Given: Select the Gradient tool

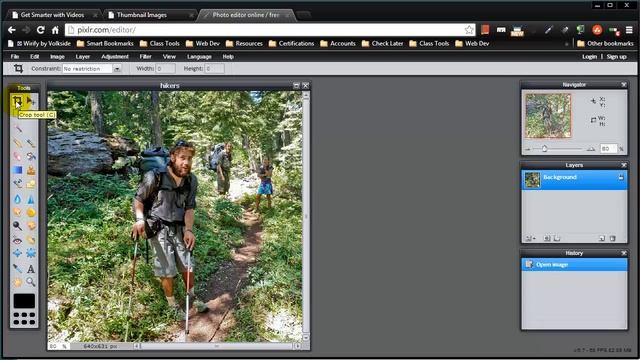Looking at the screenshot, I should coord(18,170).
